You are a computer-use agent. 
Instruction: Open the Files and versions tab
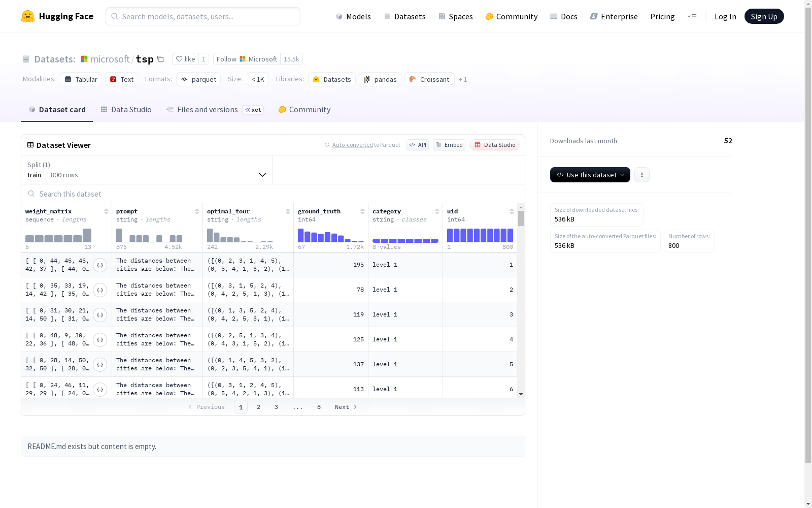(x=215, y=110)
